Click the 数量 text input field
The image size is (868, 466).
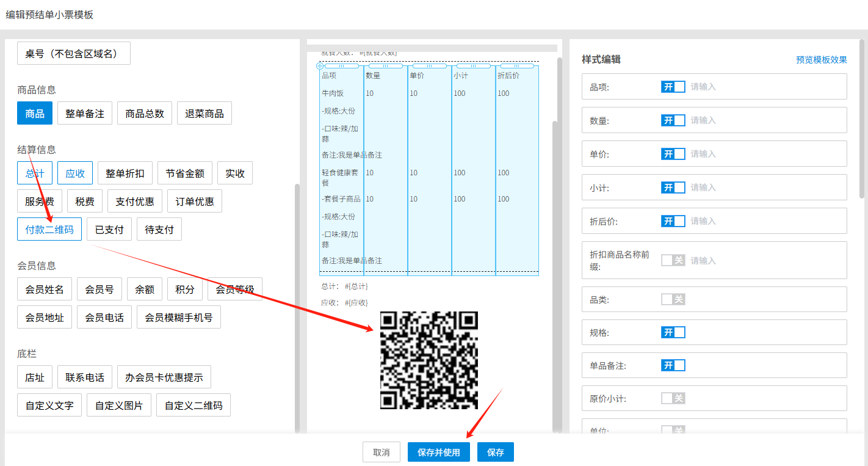[765, 120]
